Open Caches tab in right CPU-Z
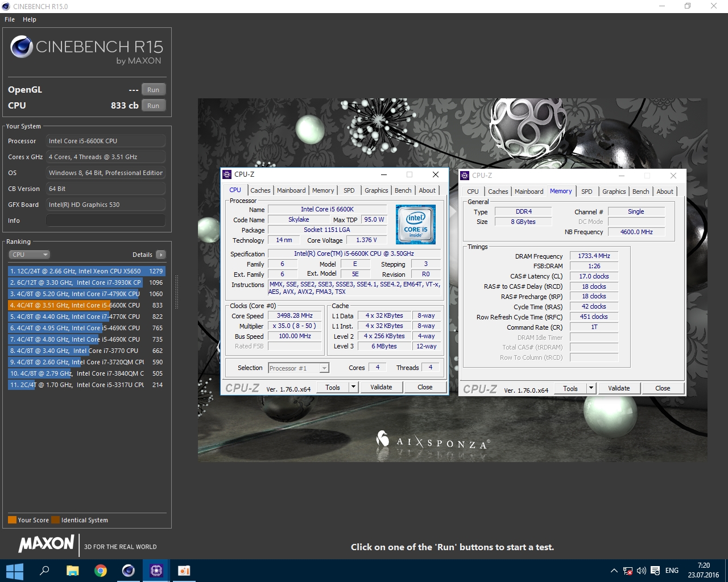Viewport: 728px width, 582px height. click(x=498, y=192)
